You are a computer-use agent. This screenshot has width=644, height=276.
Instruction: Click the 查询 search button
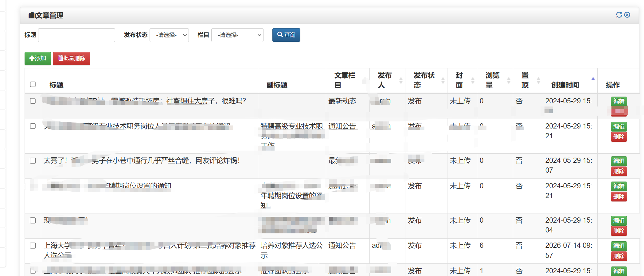[x=286, y=35]
